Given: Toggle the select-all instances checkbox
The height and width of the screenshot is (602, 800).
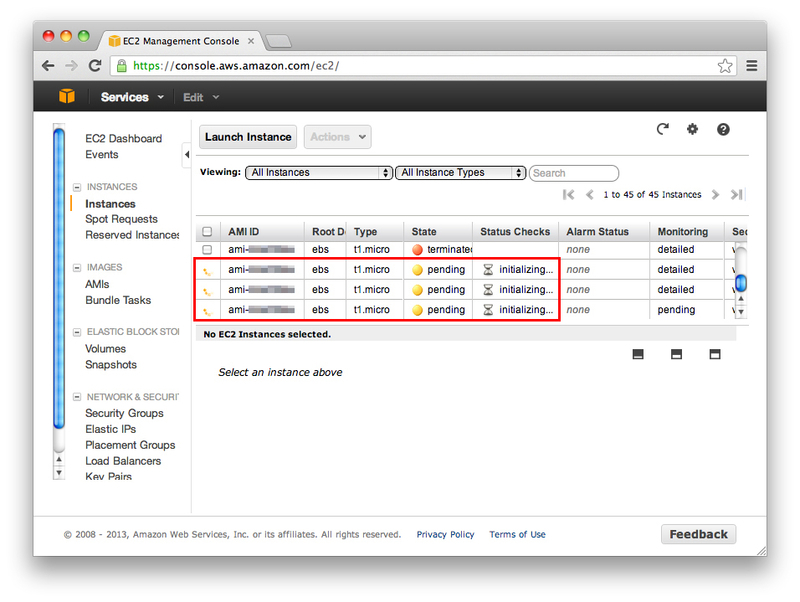Looking at the screenshot, I should (x=207, y=232).
